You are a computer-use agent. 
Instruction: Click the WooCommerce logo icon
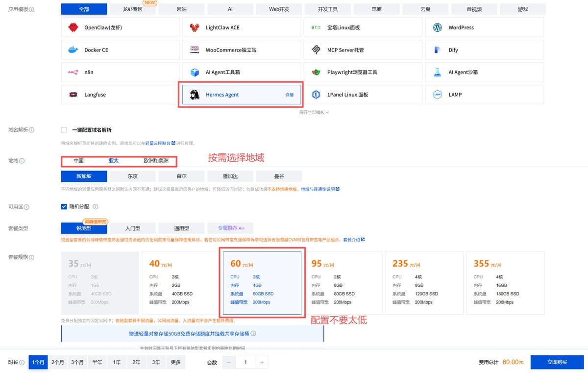pyautogui.click(x=195, y=50)
